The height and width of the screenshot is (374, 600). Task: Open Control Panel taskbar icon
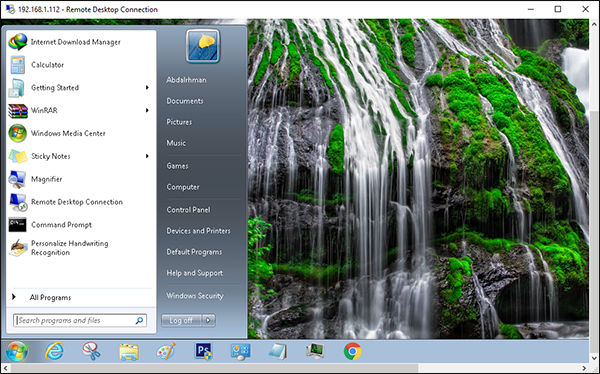[x=240, y=351]
